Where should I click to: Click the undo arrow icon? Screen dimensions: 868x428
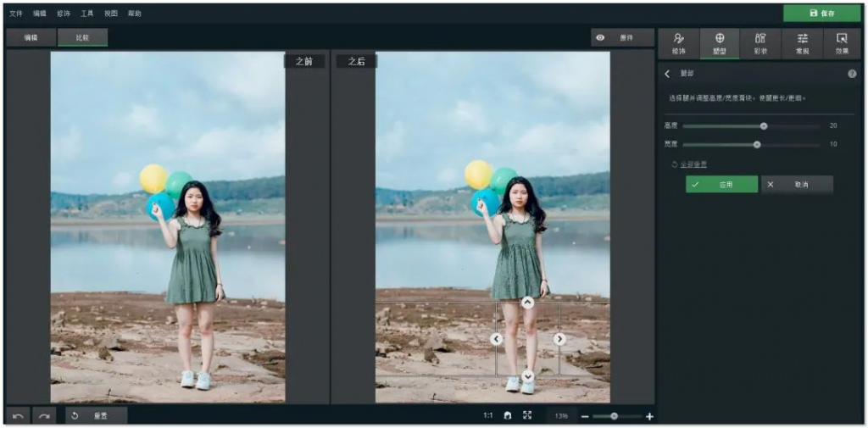tap(18, 415)
